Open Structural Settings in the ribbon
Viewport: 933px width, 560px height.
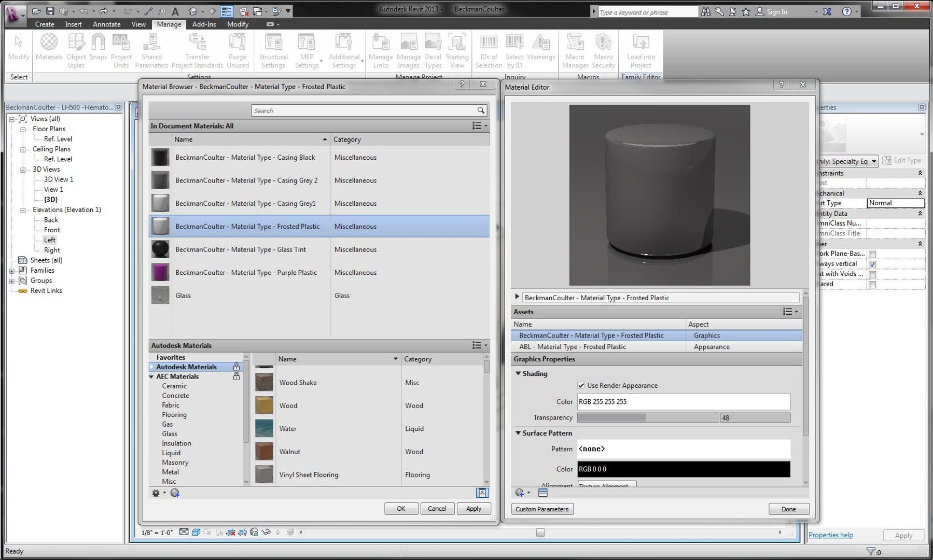click(273, 50)
